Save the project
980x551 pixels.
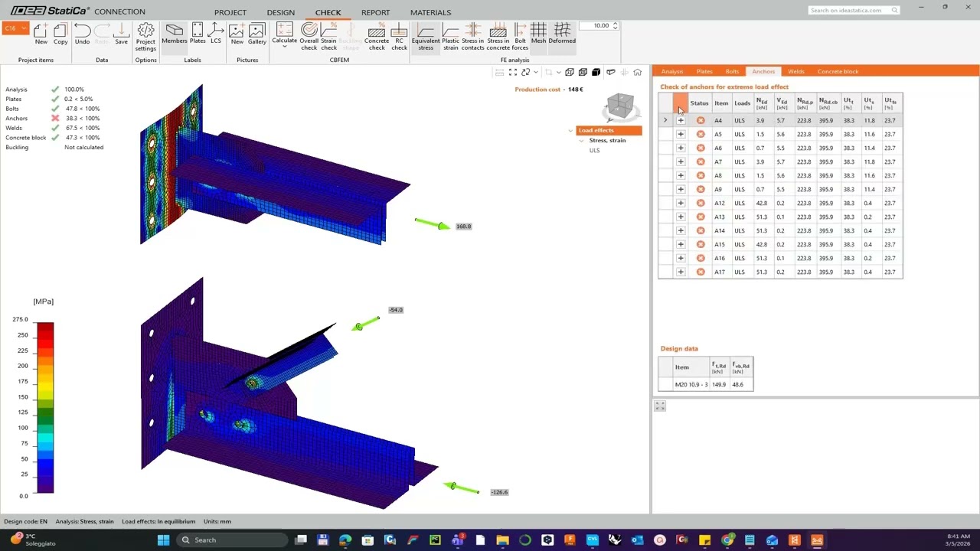click(x=121, y=34)
